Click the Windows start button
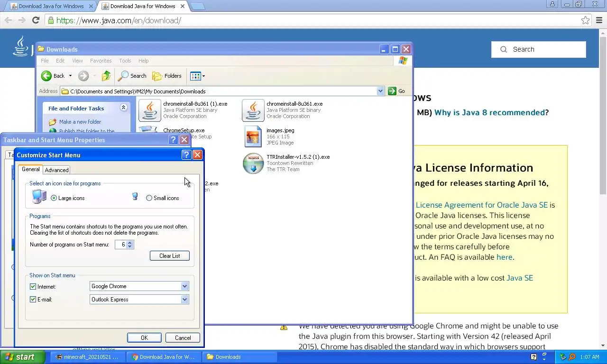The height and width of the screenshot is (364, 607). (23, 357)
